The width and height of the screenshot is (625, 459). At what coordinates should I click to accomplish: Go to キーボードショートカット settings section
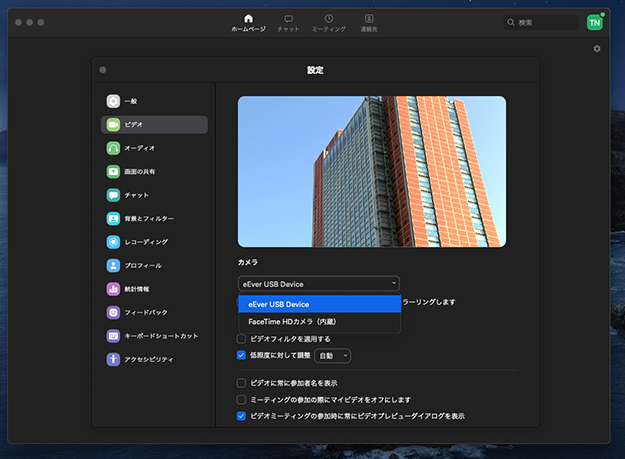[160, 336]
